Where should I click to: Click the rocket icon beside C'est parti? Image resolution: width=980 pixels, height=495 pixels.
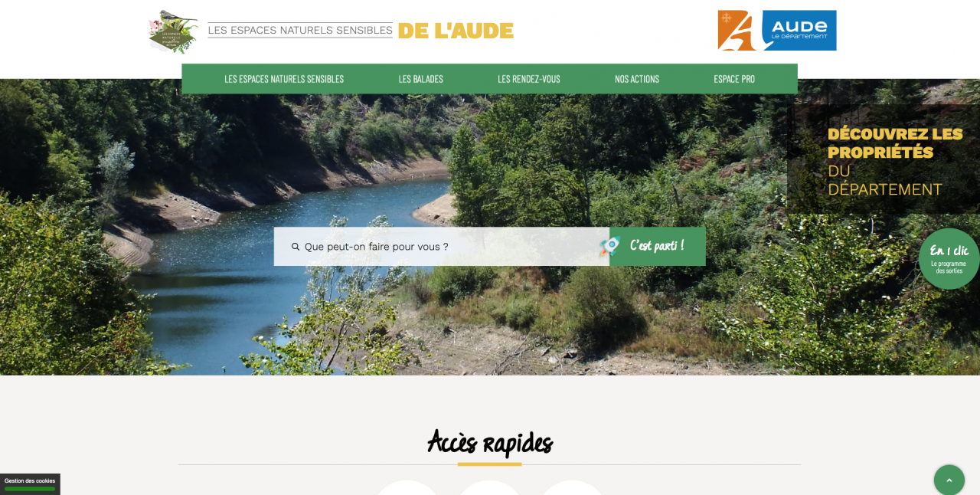coord(609,246)
